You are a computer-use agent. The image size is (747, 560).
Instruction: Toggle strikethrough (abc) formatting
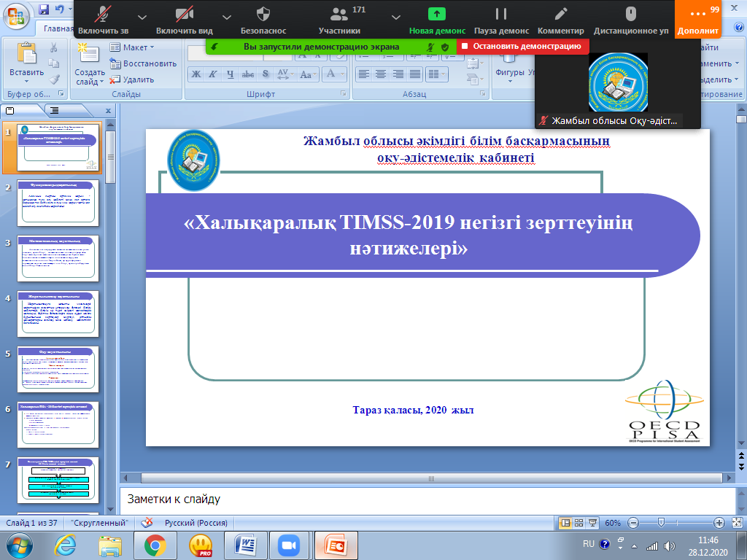(248, 74)
